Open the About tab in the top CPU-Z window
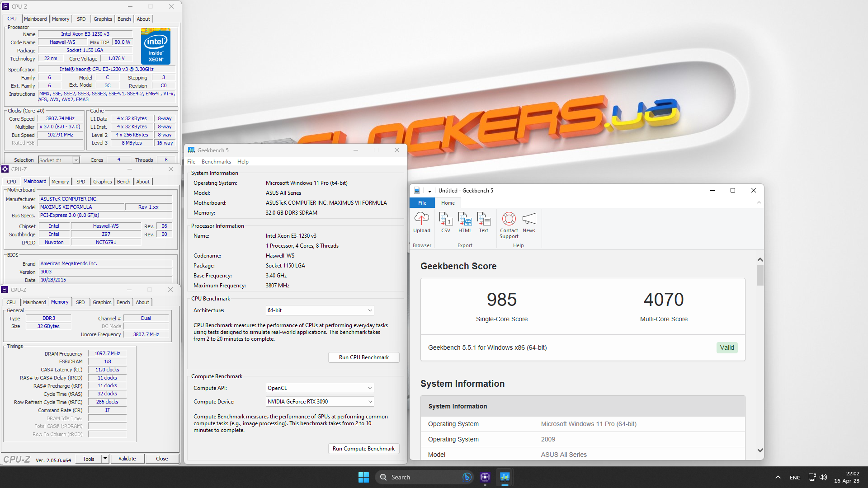The width and height of the screenshot is (868, 488). (x=143, y=19)
